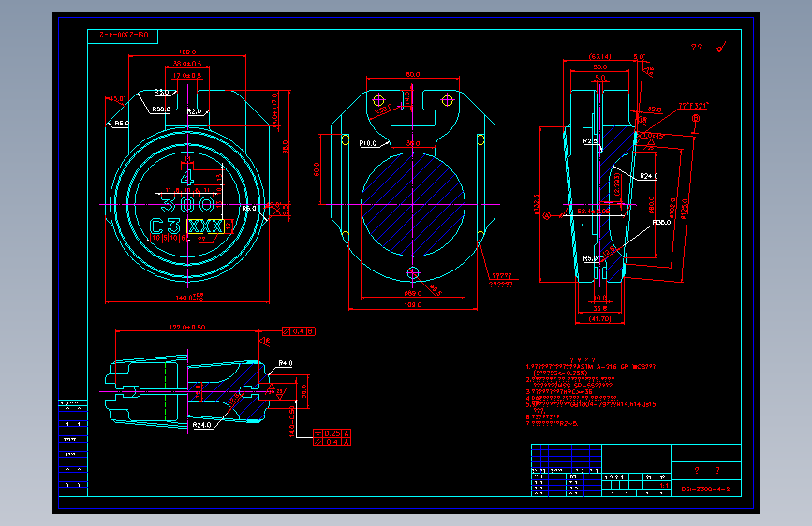Click the MSS SP-55 note line
812x526 pixels.
[x=573, y=386]
